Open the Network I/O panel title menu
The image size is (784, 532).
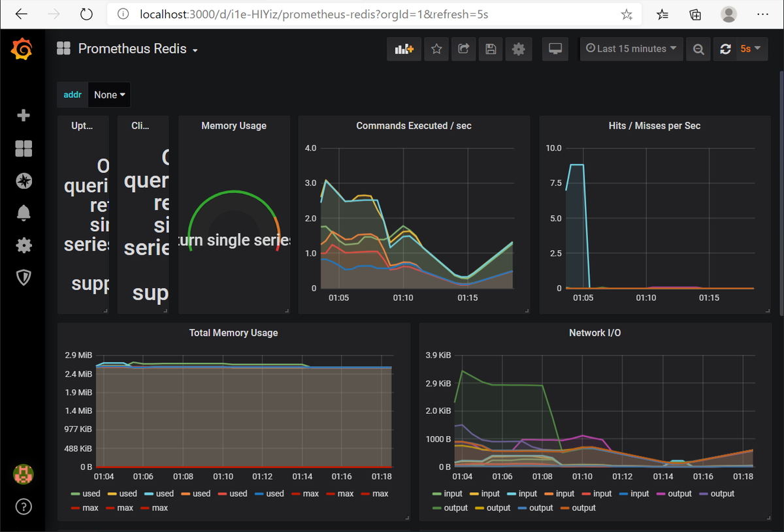pyautogui.click(x=595, y=333)
